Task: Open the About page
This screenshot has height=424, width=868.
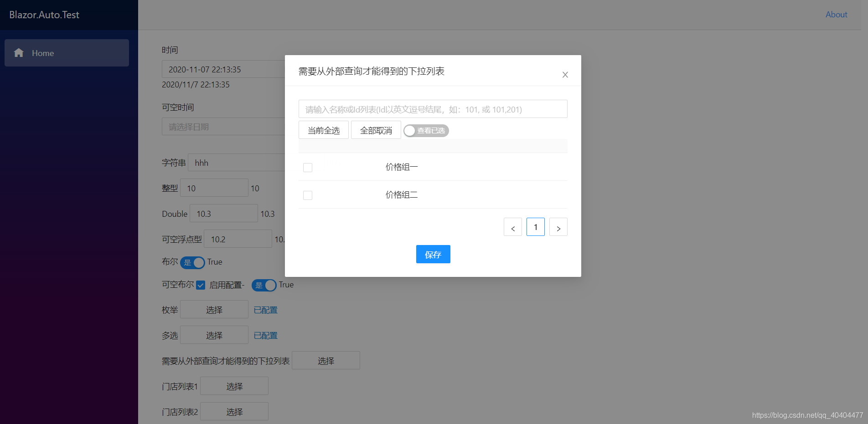Action: pos(836,14)
